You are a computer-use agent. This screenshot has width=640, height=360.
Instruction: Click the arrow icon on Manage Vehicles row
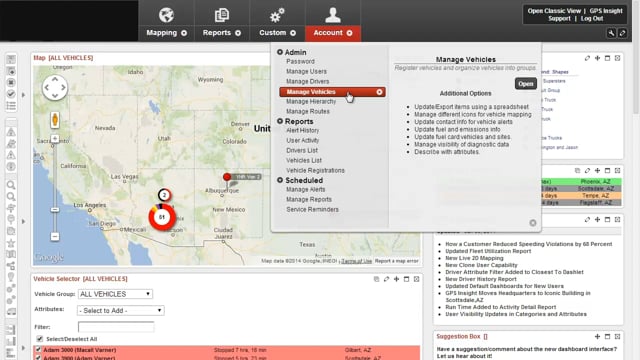tap(379, 92)
